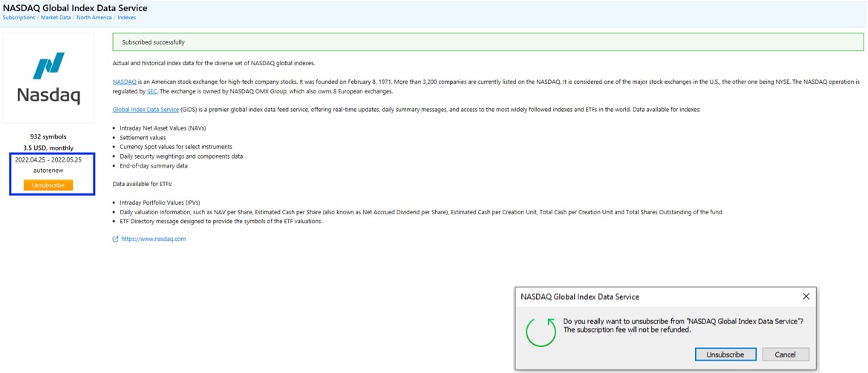Click the green circular arrow dialog icon
Image resolution: width=868 pixels, height=373 pixels.
pos(541,331)
